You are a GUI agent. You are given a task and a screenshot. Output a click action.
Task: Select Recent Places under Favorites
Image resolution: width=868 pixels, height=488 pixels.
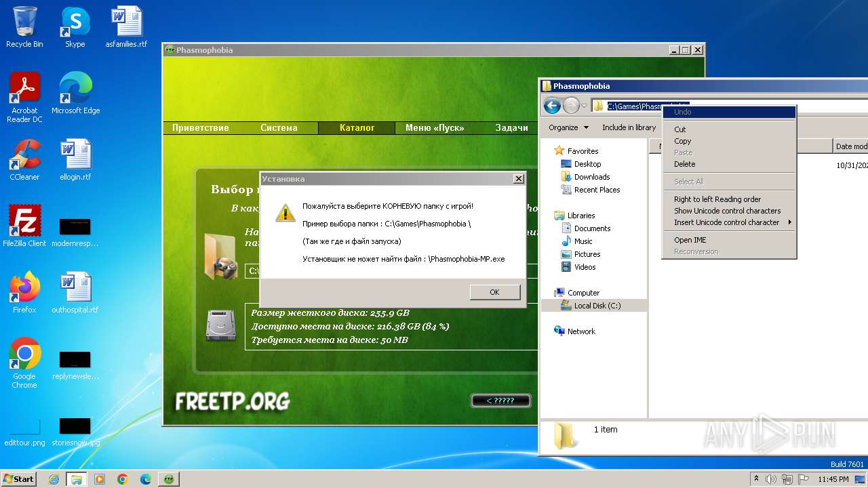pos(597,190)
